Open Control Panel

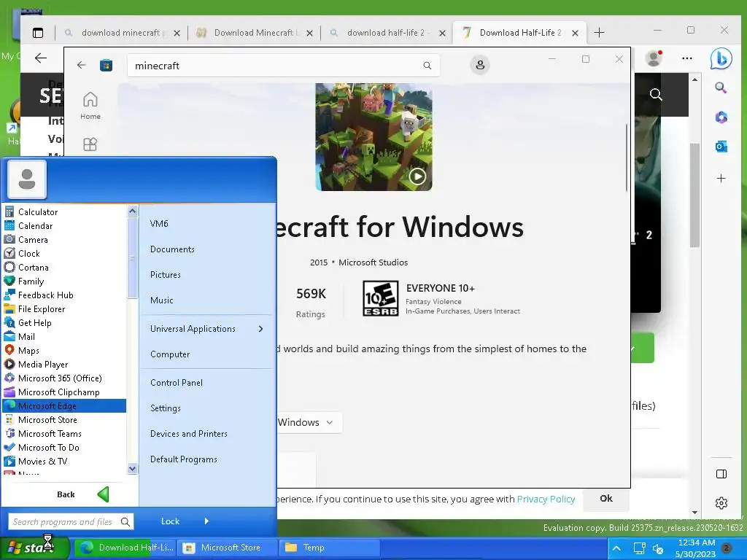click(x=177, y=382)
